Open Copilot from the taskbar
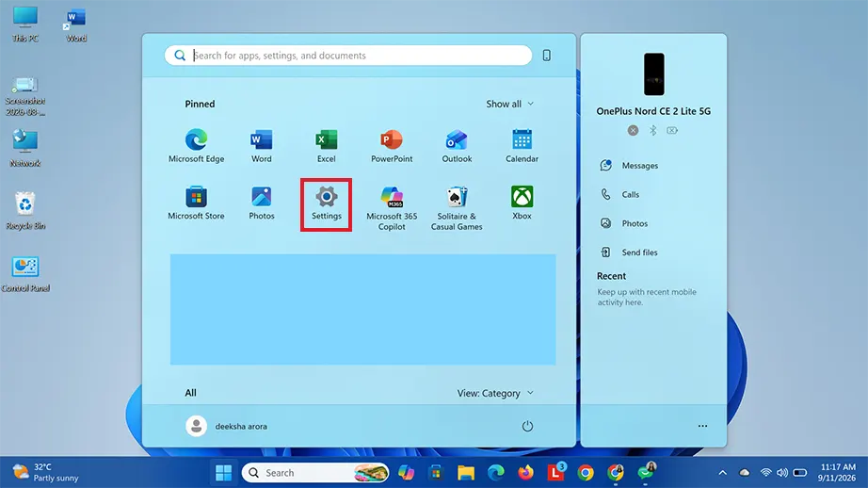The width and height of the screenshot is (868, 488). click(406, 473)
